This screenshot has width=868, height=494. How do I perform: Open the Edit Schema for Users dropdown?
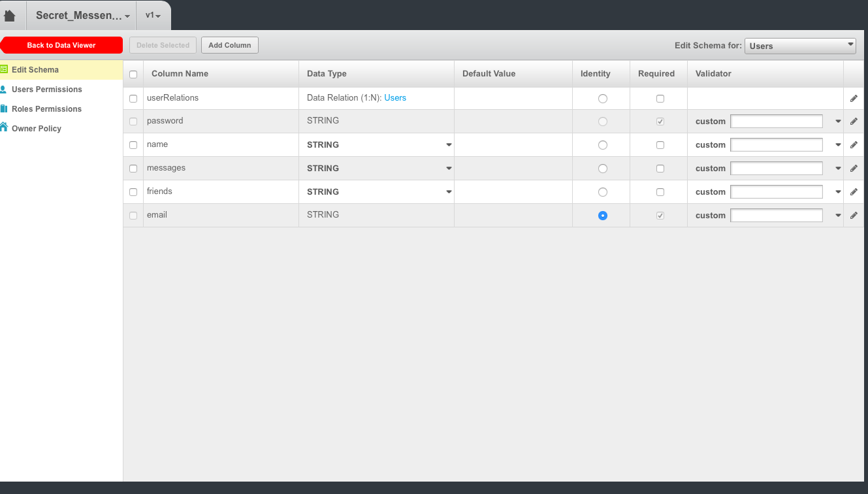(x=800, y=46)
